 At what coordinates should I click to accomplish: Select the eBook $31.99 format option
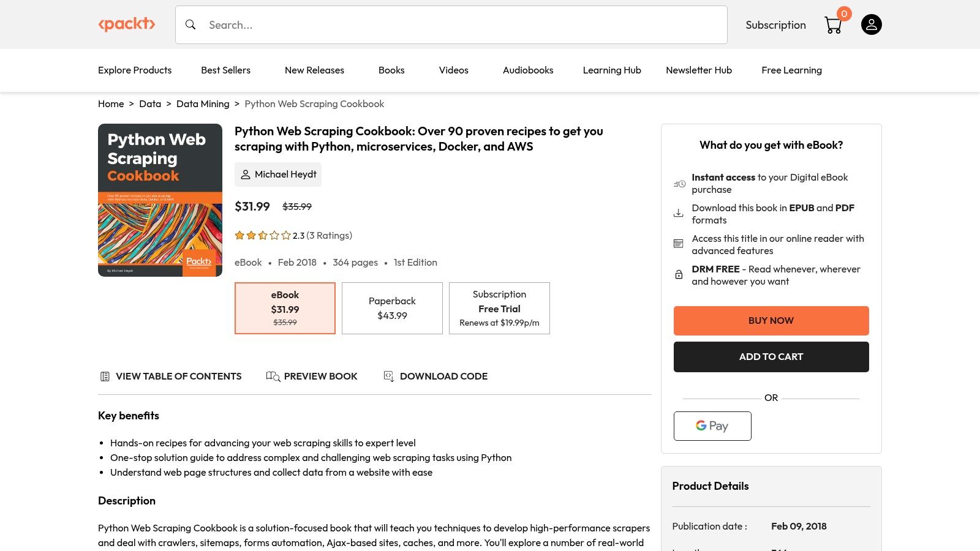(x=285, y=308)
